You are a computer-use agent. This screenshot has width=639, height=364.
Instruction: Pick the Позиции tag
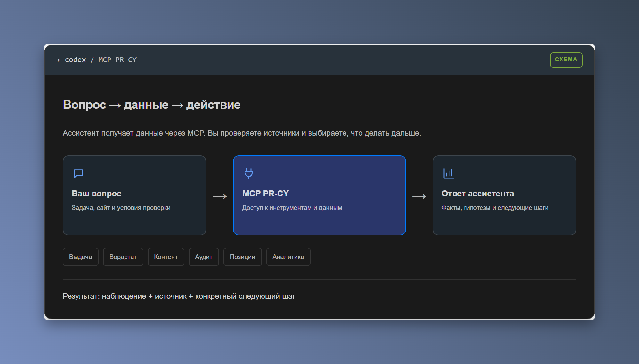tap(242, 257)
